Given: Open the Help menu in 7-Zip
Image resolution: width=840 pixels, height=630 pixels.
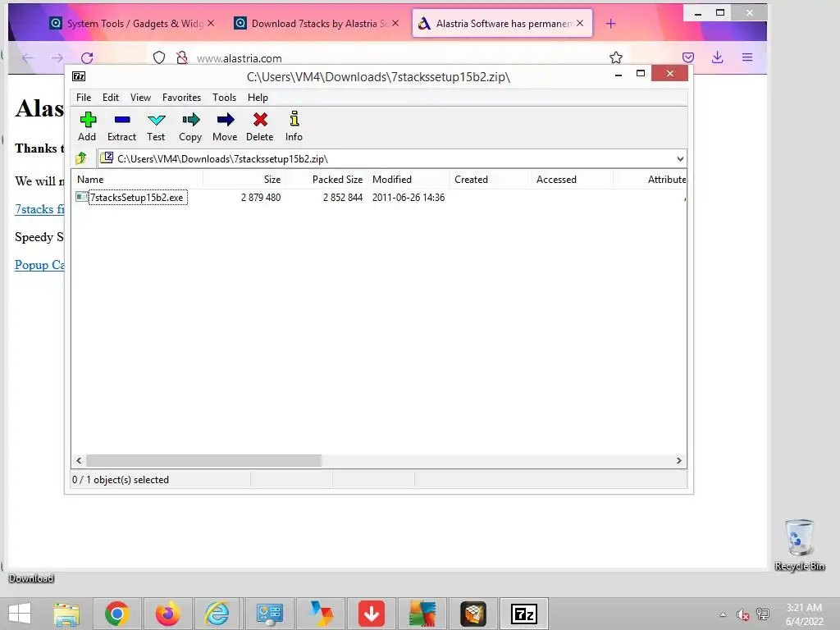Looking at the screenshot, I should tap(258, 98).
